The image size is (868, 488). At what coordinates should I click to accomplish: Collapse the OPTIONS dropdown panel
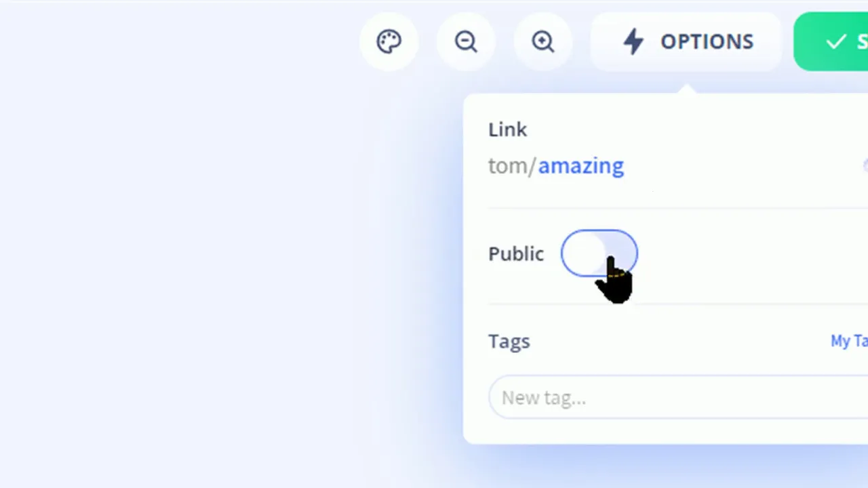(686, 41)
